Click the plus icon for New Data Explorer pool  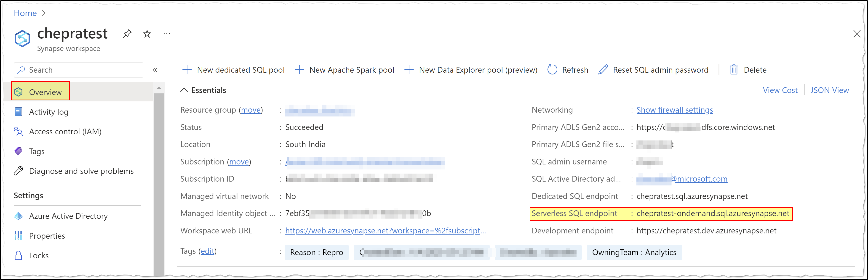pos(409,70)
